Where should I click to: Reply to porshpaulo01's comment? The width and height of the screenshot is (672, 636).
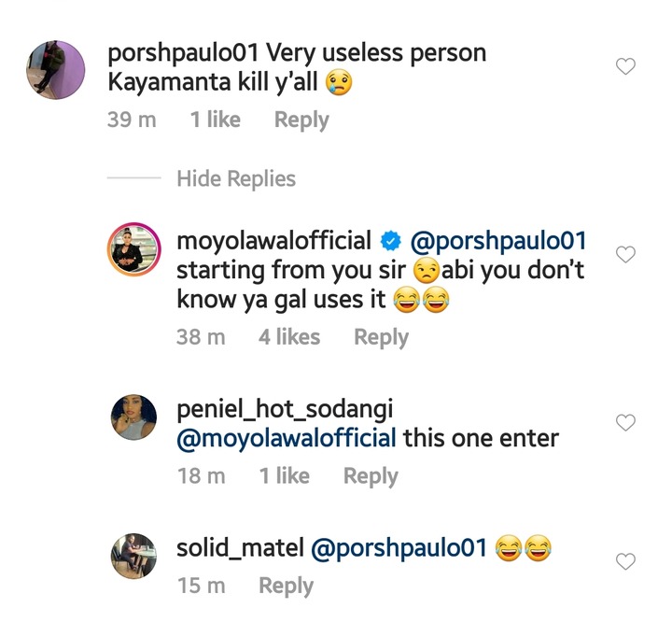pyautogui.click(x=301, y=120)
